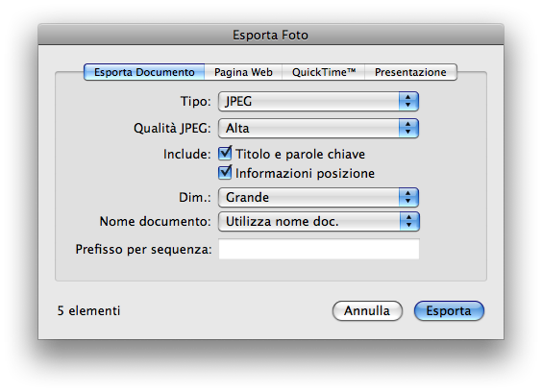Click the Esporta Foto title bar
This screenshot has height=392, width=542.
(271, 35)
